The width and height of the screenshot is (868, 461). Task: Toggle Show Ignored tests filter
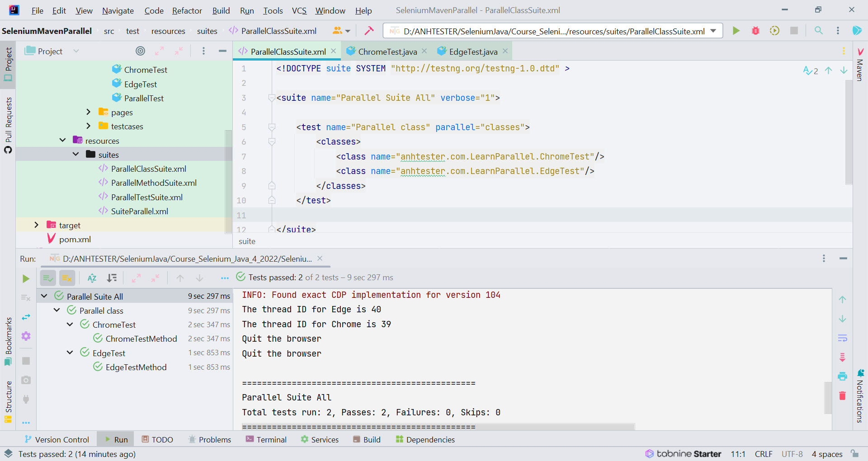(x=67, y=278)
